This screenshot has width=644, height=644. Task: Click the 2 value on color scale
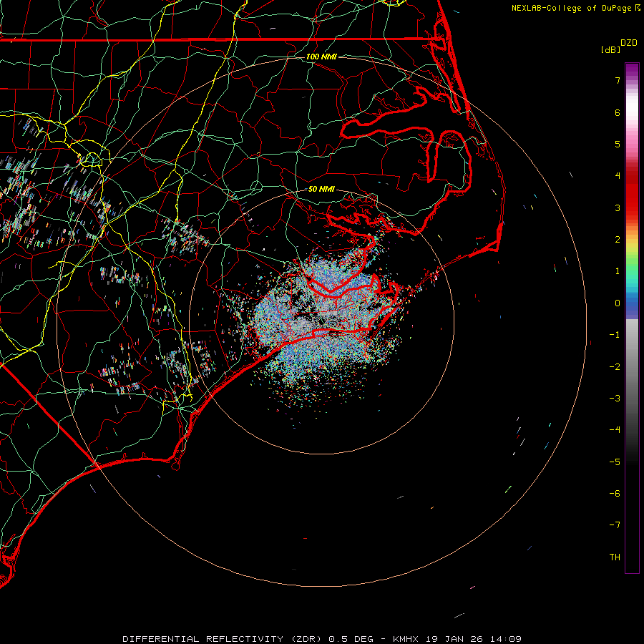[x=618, y=240]
